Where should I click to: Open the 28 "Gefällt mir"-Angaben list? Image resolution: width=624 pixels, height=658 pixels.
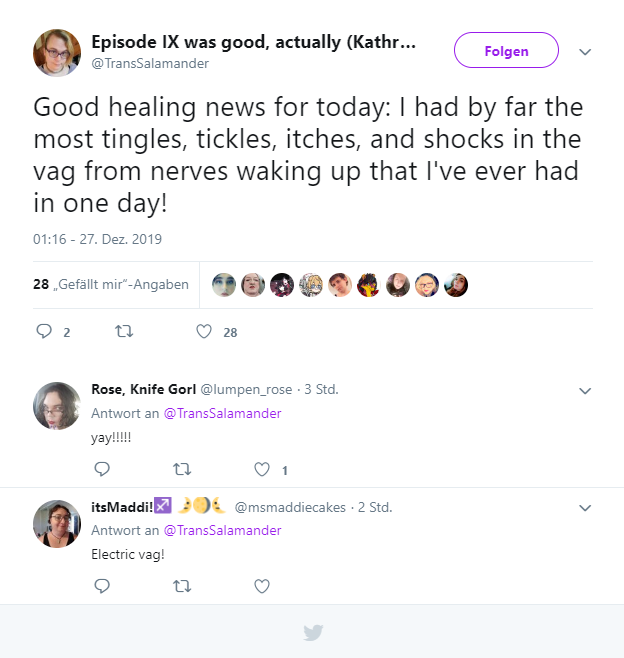pos(111,284)
